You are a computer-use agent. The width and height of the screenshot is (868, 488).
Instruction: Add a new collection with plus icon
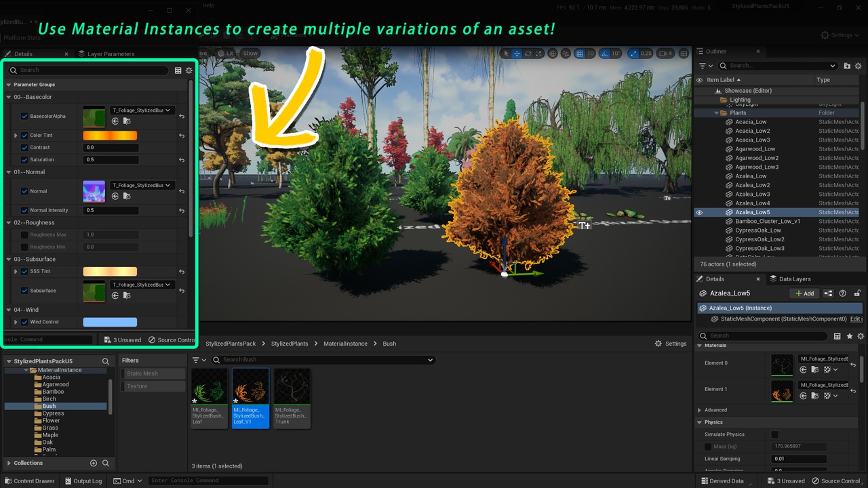coord(94,463)
